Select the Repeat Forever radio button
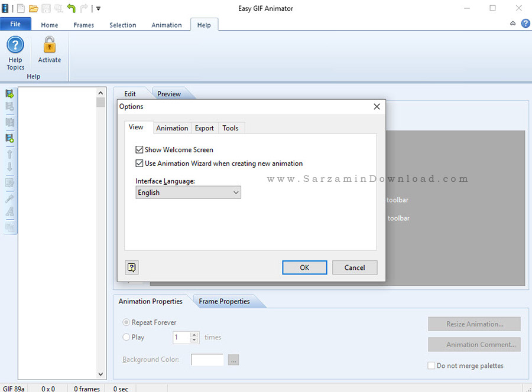Image resolution: width=532 pixels, height=392 pixels. (x=126, y=322)
